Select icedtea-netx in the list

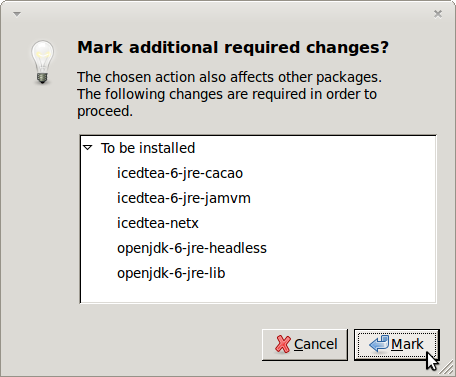click(158, 223)
